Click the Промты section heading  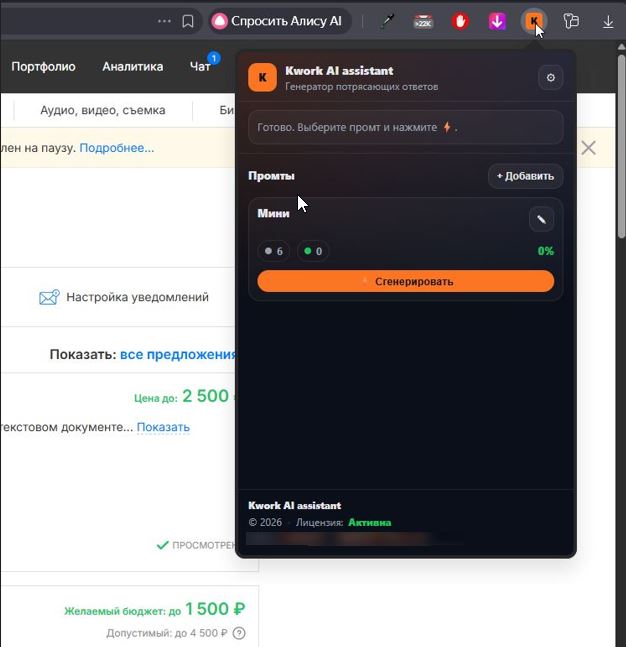click(271, 176)
